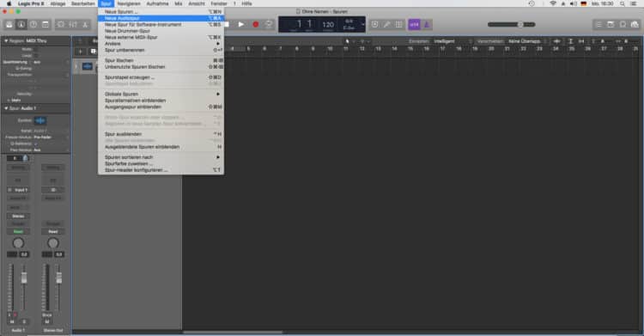644x336 pixels.
Task: Toggle the Inspector icon in the control bar
Action: 21,25
